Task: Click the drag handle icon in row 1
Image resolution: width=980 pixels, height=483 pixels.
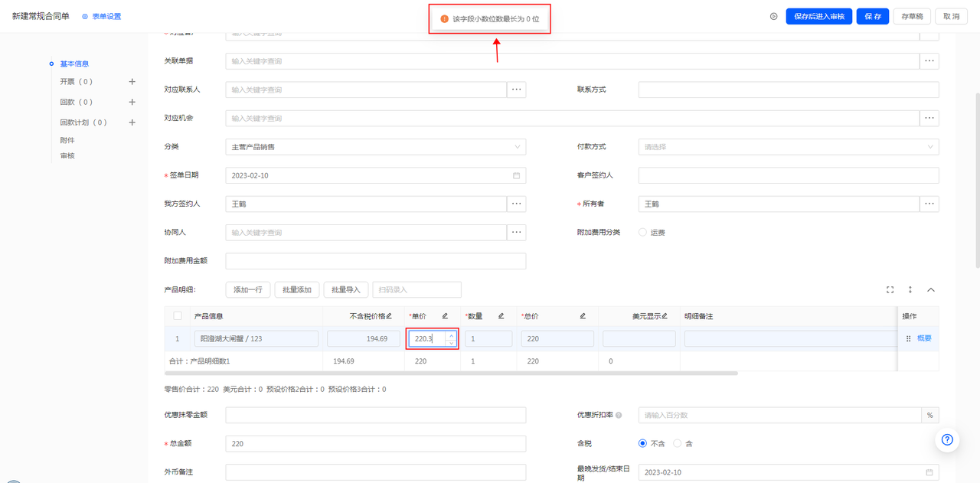Action: tap(909, 338)
